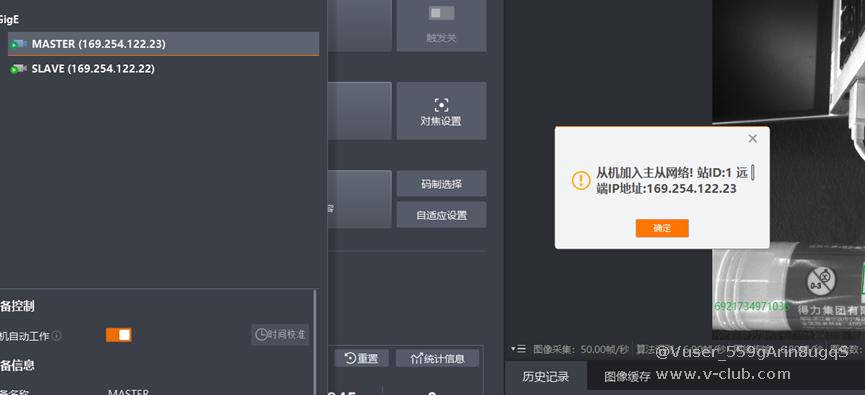Open adaptive settings (自适应设置)
Viewport: 865px width, 395px height.
point(441,215)
